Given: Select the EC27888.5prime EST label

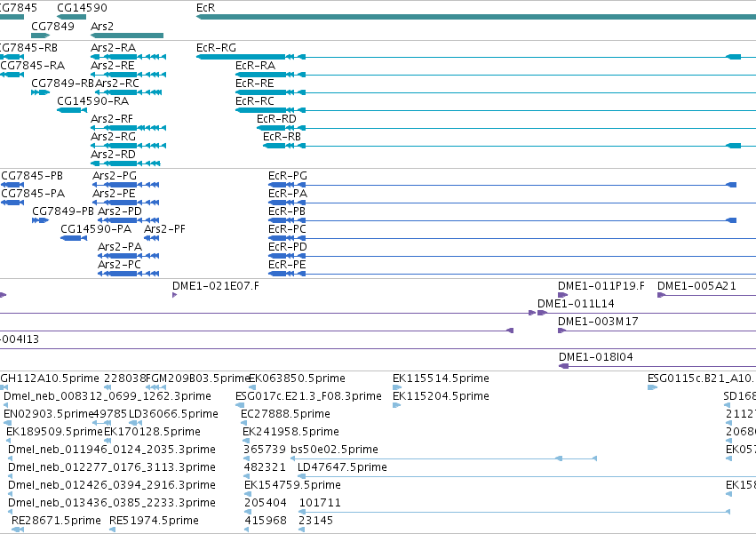Looking at the screenshot, I should [285, 414].
